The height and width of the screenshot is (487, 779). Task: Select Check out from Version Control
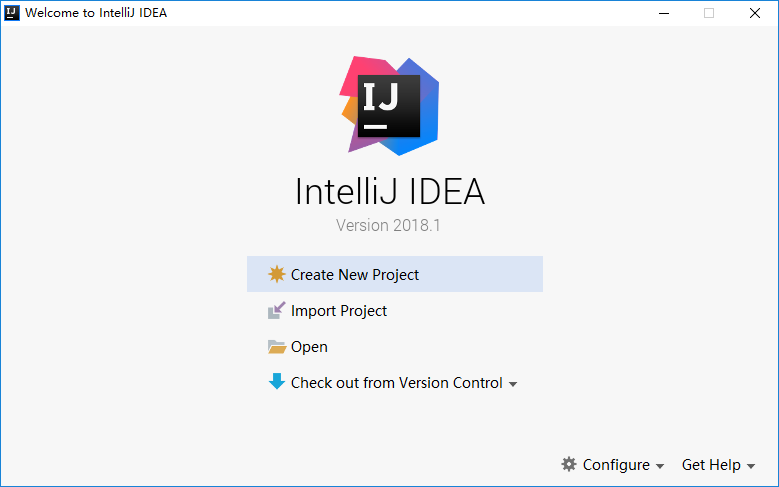click(x=396, y=383)
